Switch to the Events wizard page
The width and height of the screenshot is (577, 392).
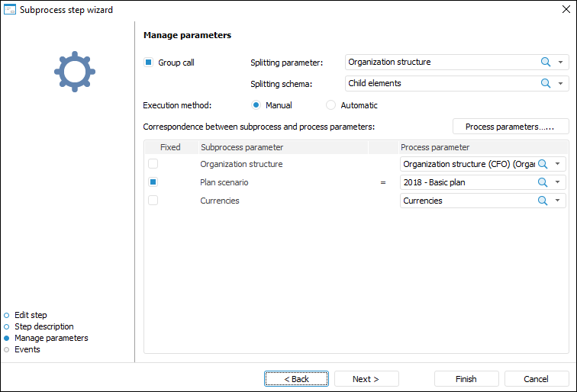pyautogui.click(x=27, y=349)
